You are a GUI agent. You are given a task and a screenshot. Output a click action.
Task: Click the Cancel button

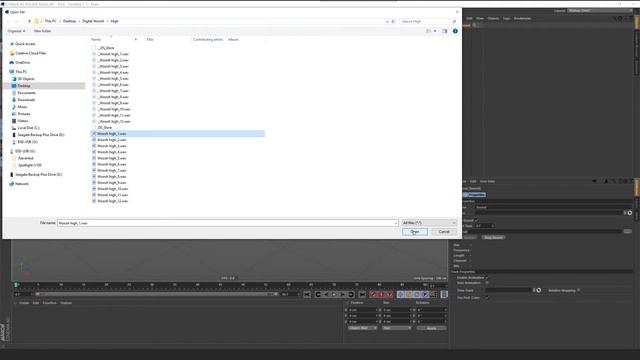point(444,232)
